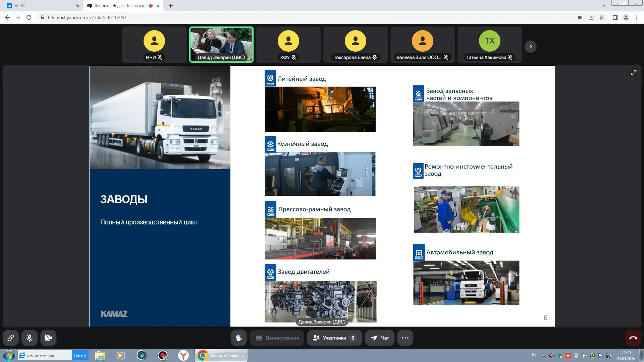Show next participants with the right arrow

click(x=531, y=47)
